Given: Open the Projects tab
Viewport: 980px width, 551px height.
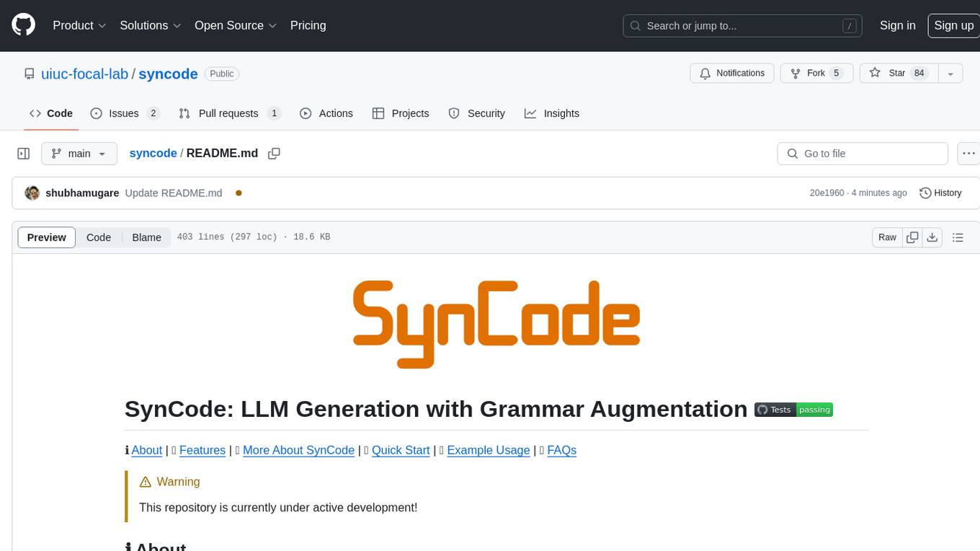Looking at the screenshot, I should [401, 113].
